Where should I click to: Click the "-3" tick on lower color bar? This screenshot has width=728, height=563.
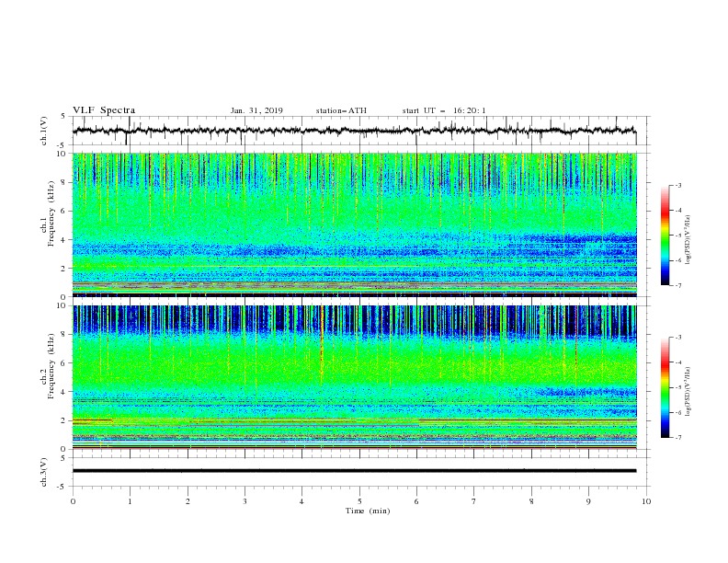(678, 338)
